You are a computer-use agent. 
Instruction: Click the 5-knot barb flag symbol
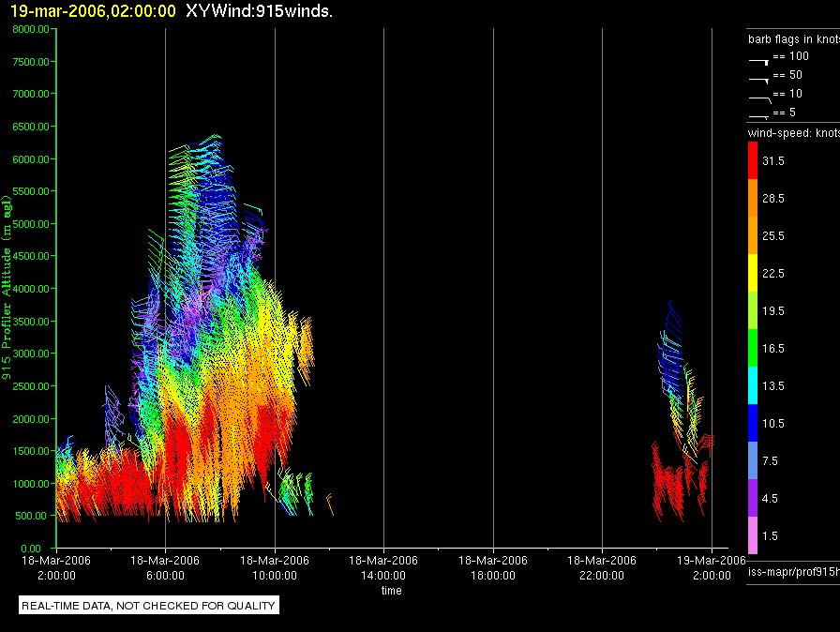(x=758, y=116)
